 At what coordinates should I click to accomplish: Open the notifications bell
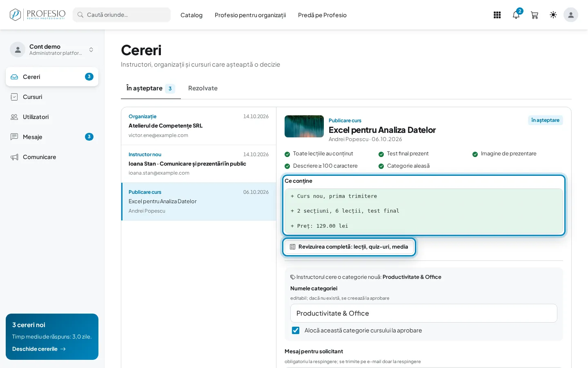pyautogui.click(x=516, y=15)
